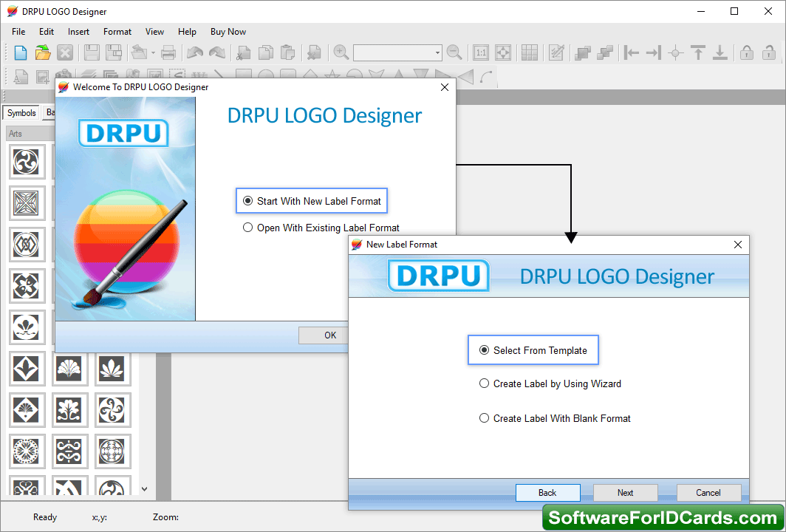Click the Send to back icon
The image size is (786, 532).
pyautogui.click(x=605, y=52)
